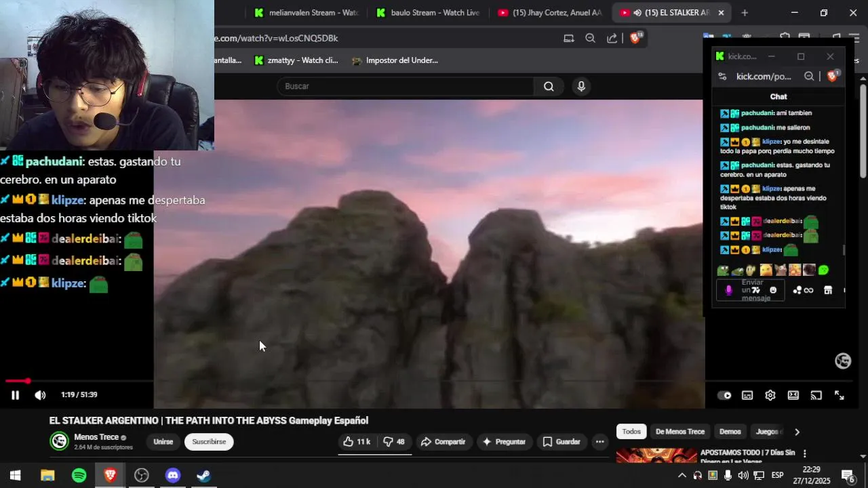Enter fullscreen mode on the video
Image resolution: width=868 pixels, height=488 pixels.
point(839,396)
